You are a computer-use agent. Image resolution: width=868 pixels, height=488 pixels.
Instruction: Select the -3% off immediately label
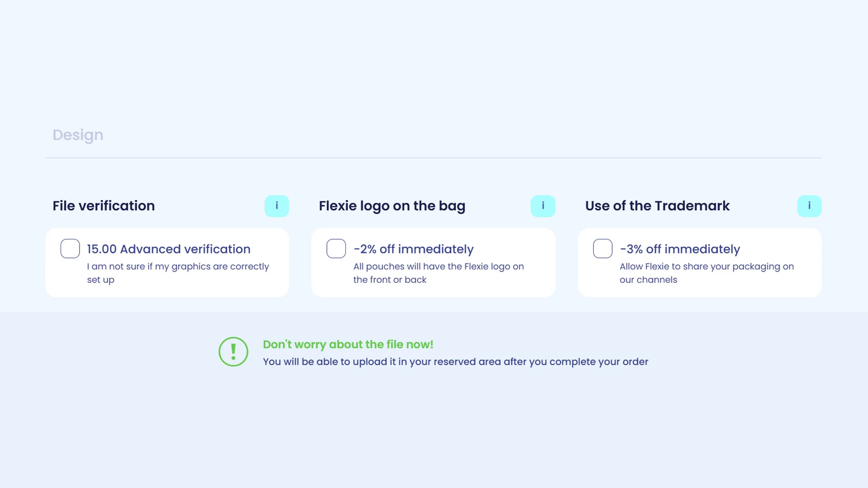(680, 249)
